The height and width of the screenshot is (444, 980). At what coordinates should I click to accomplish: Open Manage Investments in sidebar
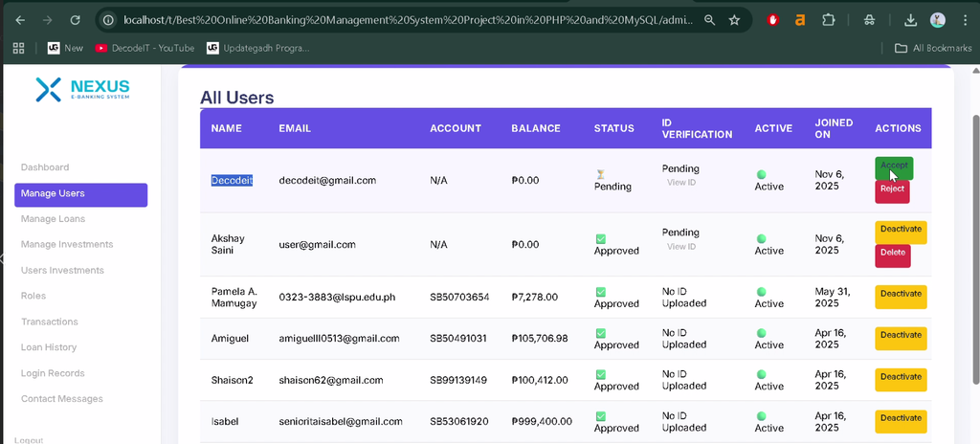click(x=67, y=245)
